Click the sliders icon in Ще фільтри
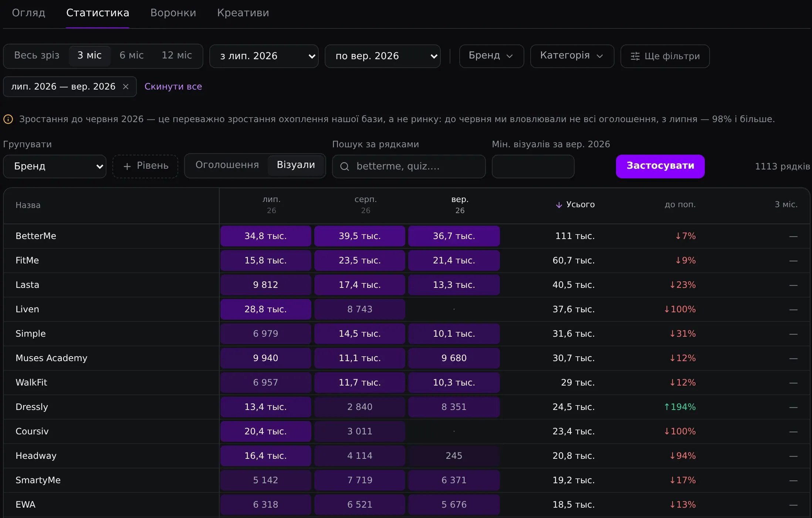 tap(635, 56)
